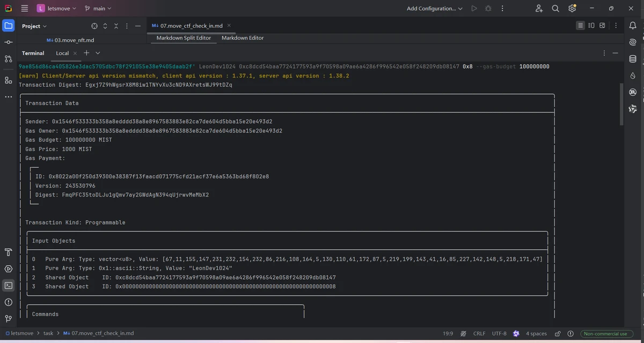The image size is (644, 343).
Task: Click the More Tool Windows ellipsis icon
Action: coord(8,96)
